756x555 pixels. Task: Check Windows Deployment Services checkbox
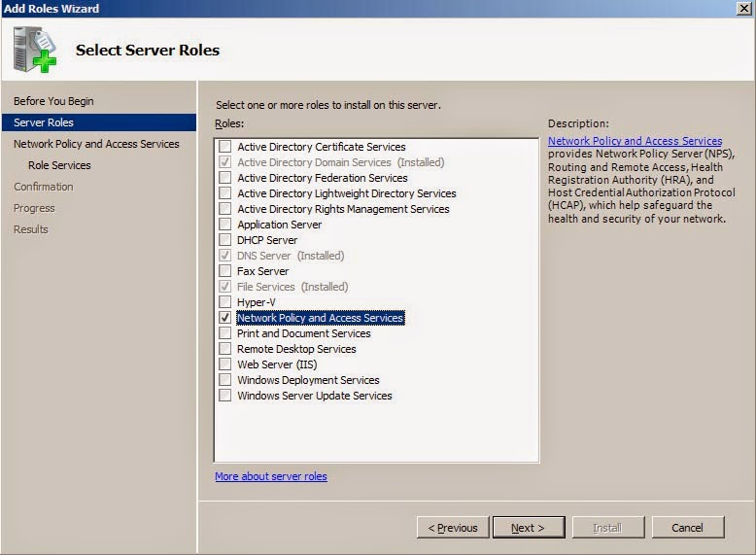click(x=224, y=379)
